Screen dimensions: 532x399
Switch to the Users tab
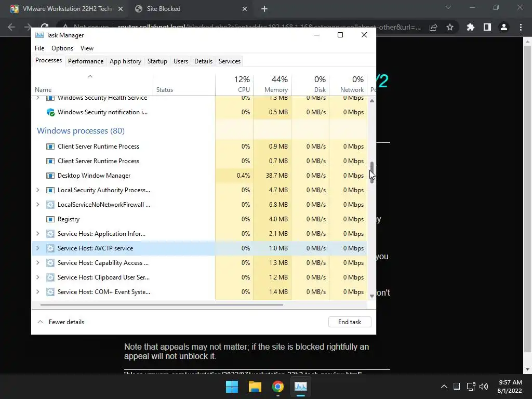[180, 61]
